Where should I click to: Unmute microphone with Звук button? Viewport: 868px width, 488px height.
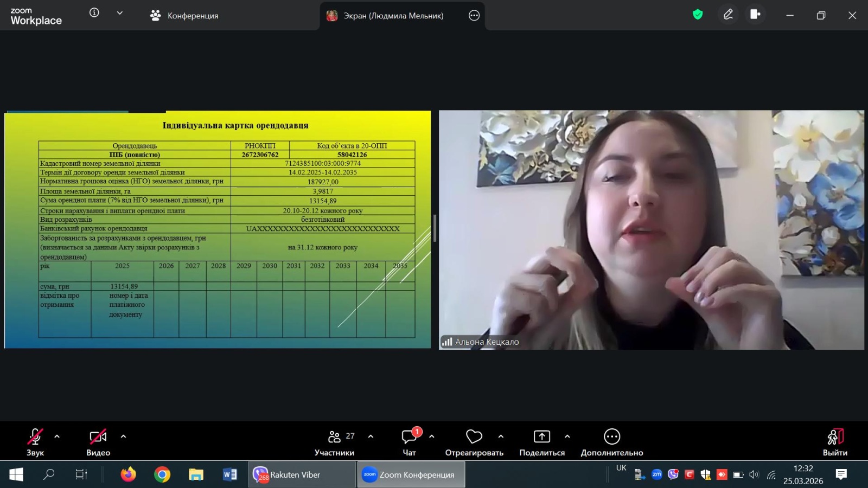pyautogui.click(x=35, y=442)
